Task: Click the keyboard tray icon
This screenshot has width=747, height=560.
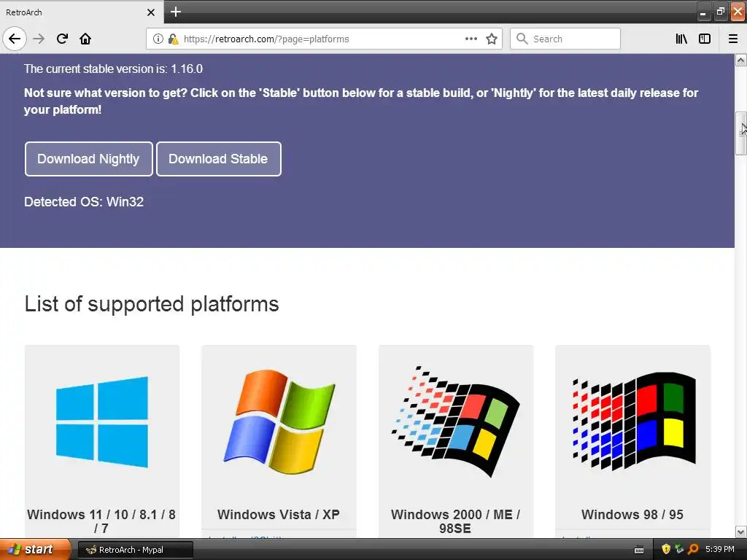Action: (639, 550)
